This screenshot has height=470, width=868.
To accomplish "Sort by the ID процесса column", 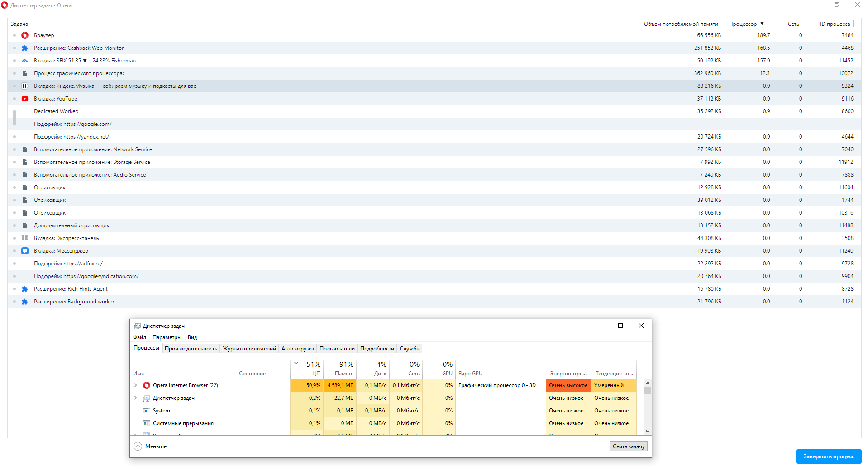I will [829, 24].
